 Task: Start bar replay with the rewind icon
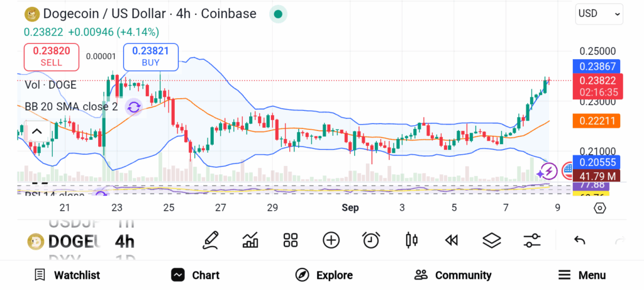pyautogui.click(x=451, y=240)
